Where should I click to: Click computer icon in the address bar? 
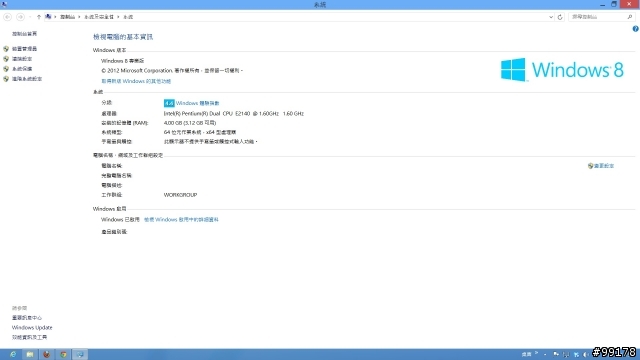pos(49,17)
